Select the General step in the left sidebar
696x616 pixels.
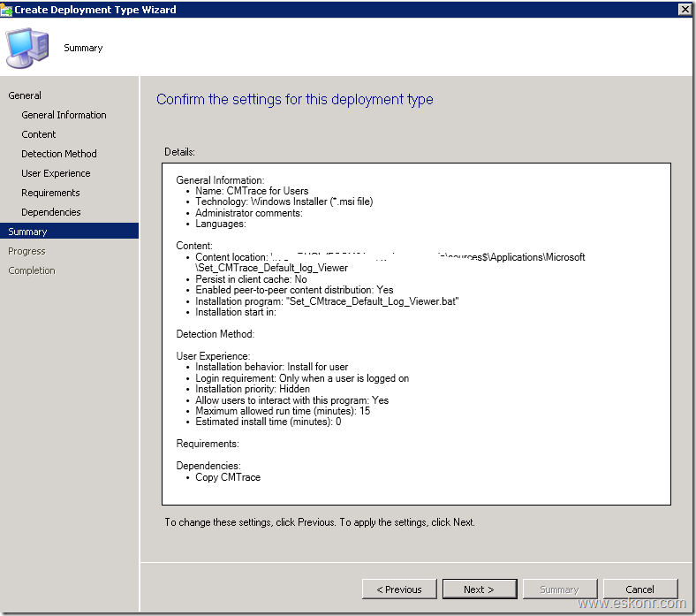point(25,95)
